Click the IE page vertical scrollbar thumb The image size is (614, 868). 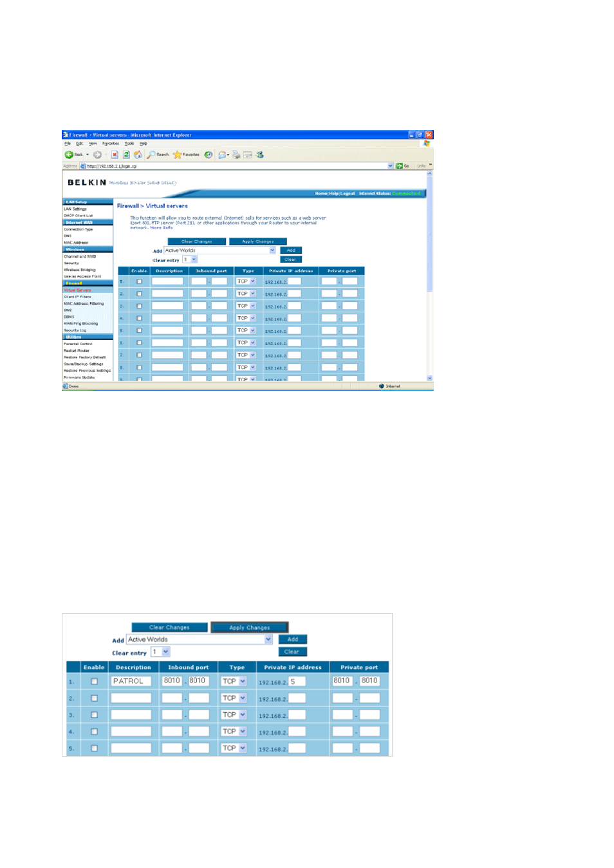[430, 235]
